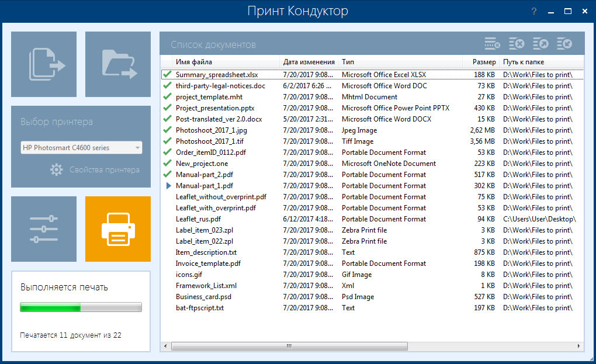
Task: Select the Framework_List.xml file
Action: (206, 285)
